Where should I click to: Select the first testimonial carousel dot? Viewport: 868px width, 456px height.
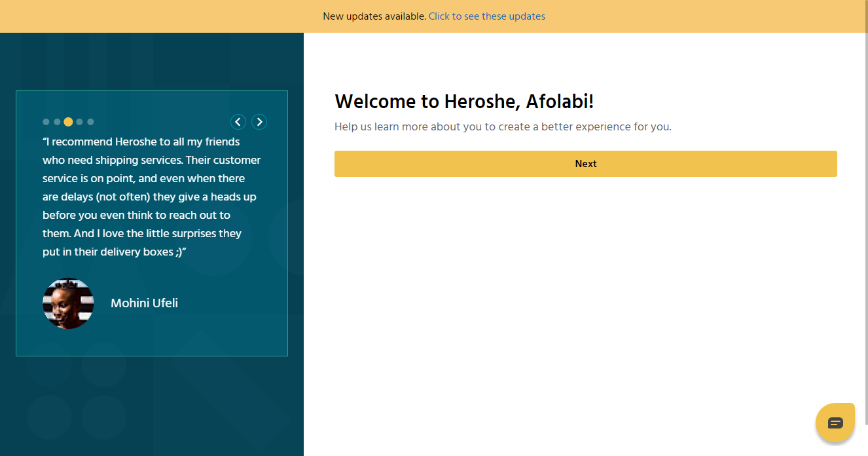46,122
